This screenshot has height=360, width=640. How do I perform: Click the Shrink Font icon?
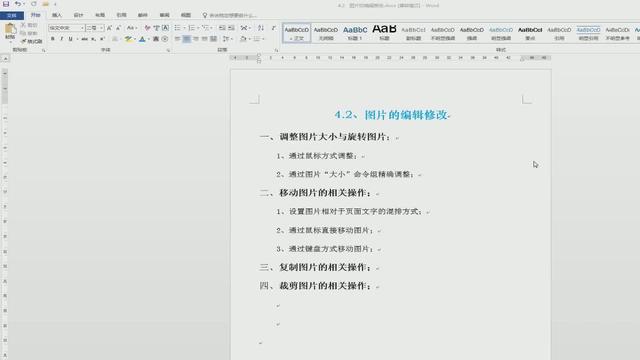pos(118,28)
